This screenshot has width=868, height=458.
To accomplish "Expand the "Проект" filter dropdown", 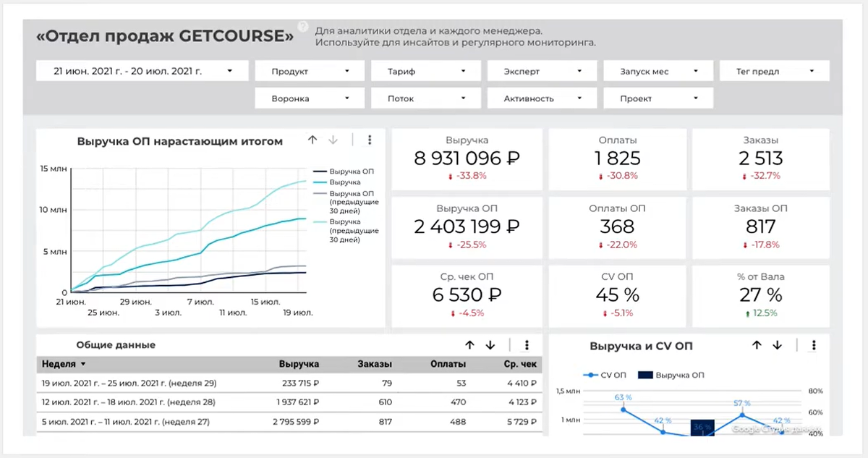I will pyautogui.click(x=658, y=98).
